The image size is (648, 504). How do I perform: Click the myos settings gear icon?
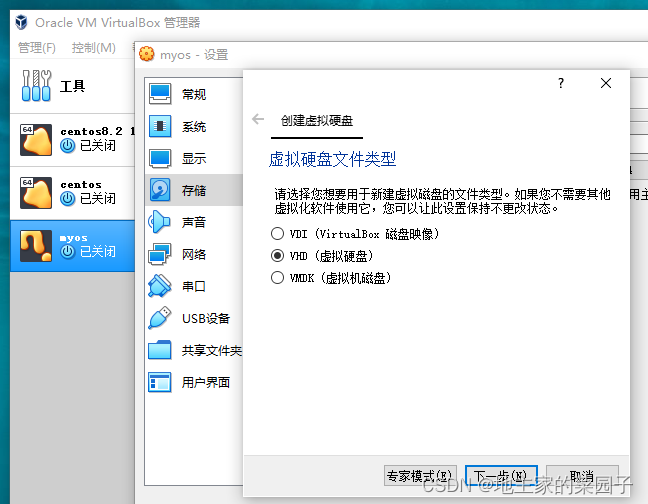click(x=146, y=54)
